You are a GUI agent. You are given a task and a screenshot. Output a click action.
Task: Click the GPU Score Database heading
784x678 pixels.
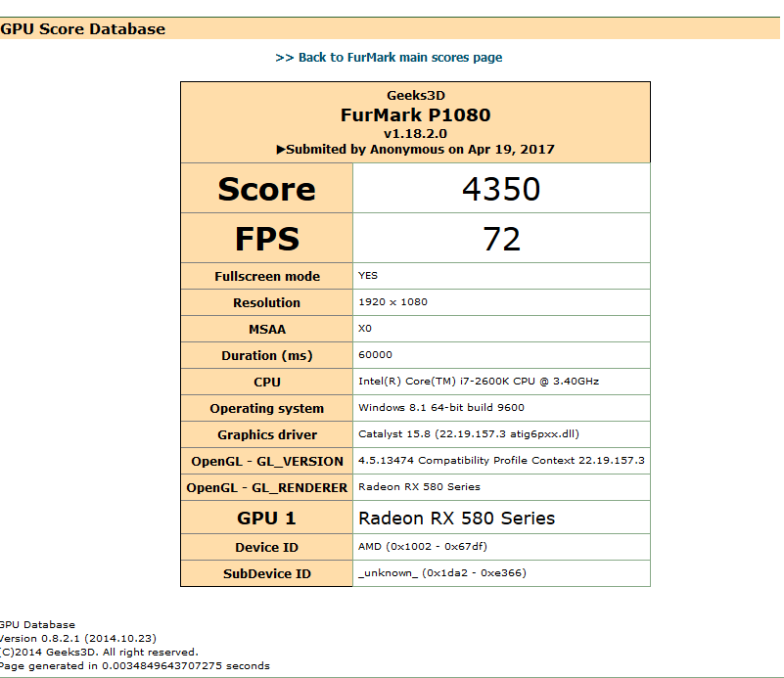pyautogui.click(x=82, y=29)
